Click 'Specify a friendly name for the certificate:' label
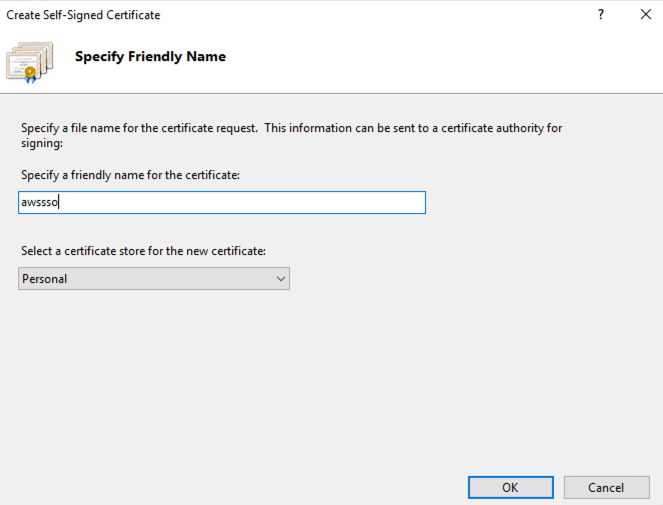 (x=131, y=175)
